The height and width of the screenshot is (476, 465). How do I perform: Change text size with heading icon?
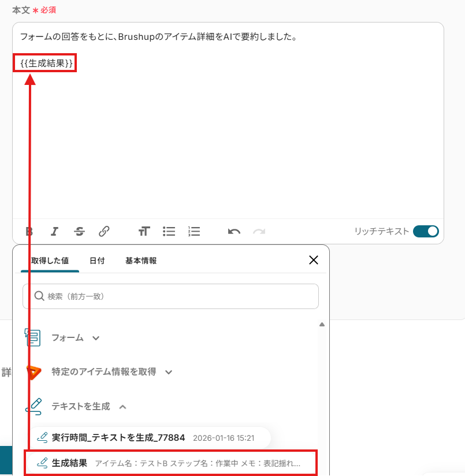pyautogui.click(x=144, y=231)
